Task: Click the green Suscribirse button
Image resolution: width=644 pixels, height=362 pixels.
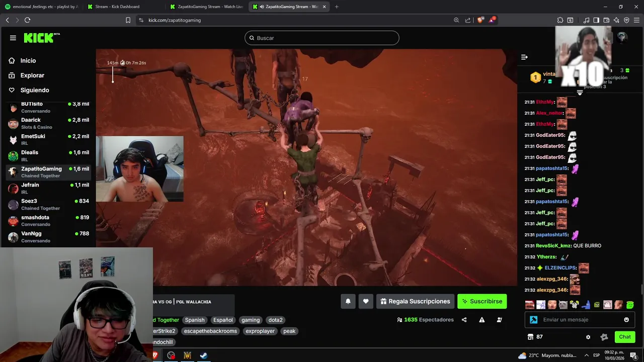Action: tap(482, 301)
